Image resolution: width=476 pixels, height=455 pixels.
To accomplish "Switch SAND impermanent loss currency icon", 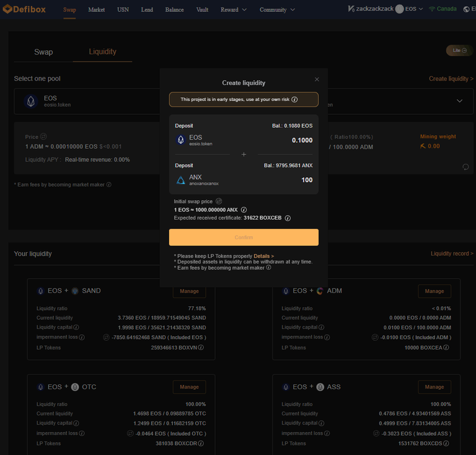I will (106, 337).
